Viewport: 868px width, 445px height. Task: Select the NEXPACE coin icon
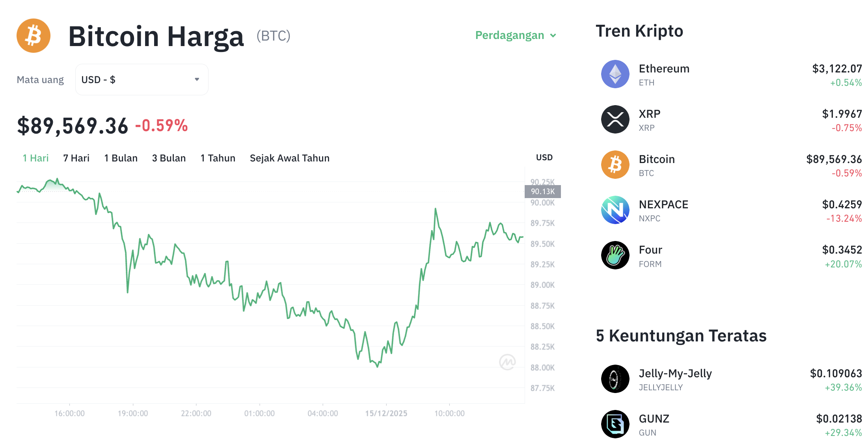tap(615, 210)
